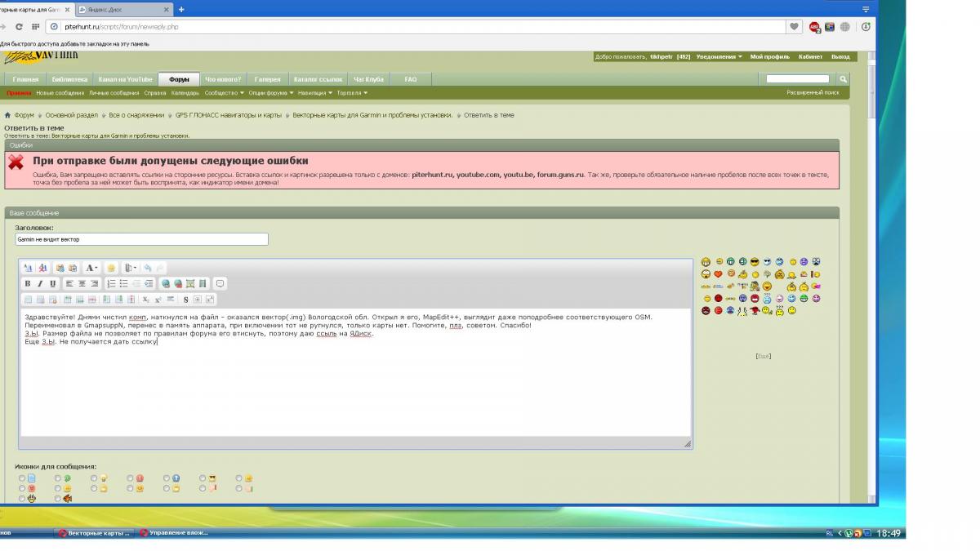Open Мой профиль link
Screen dimensions: 980x551
pos(769,57)
